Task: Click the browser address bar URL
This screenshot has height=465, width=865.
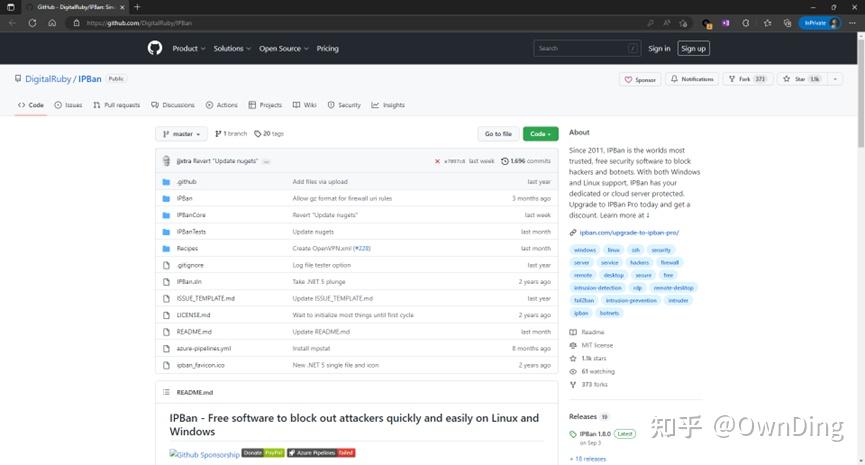Action: tap(139, 23)
